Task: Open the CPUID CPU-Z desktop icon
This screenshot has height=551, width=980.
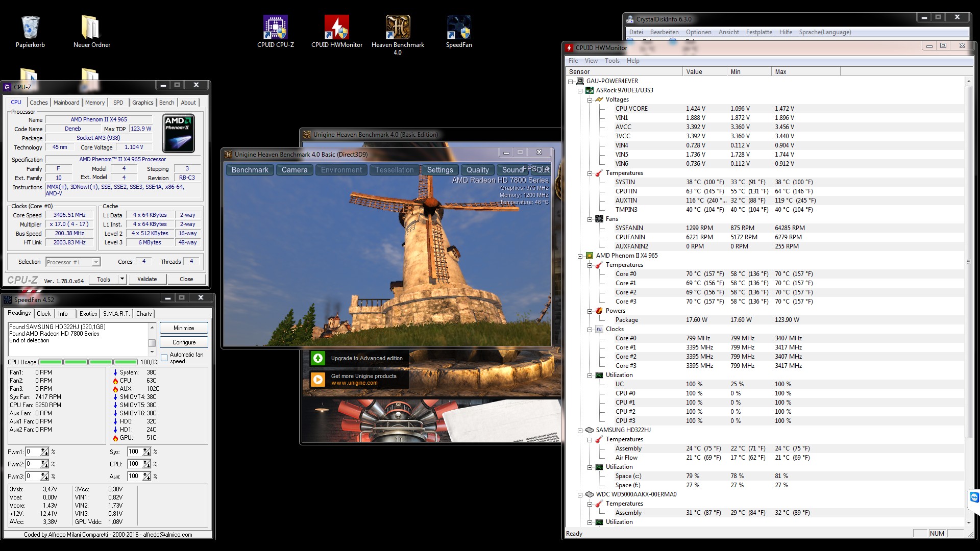Action: click(275, 28)
